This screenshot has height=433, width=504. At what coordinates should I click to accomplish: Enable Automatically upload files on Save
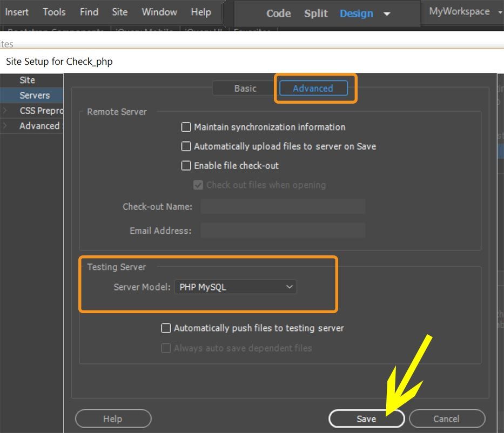(x=186, y=146)
